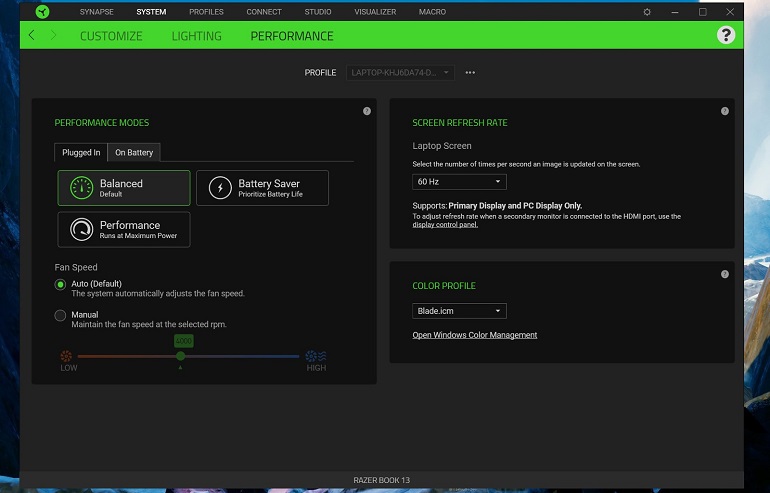
Task: Open the settings gear icon
Action: (647, 12)
